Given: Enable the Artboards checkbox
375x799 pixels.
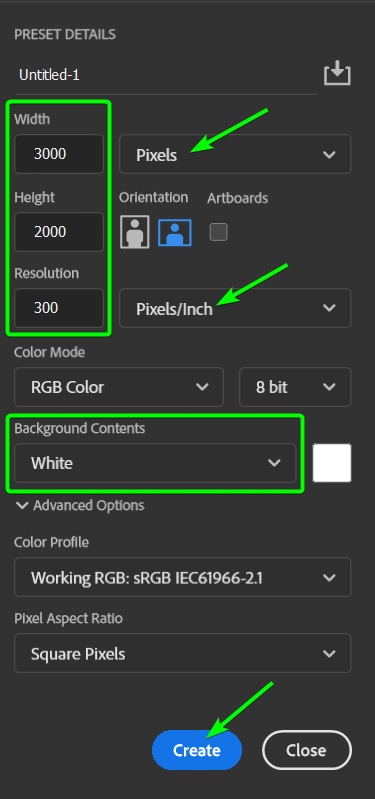Looking at the screenshot, I should point(219,232).
